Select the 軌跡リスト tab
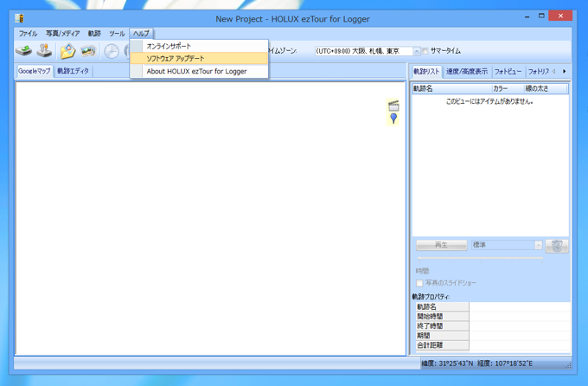The height and width of the screenshot is (386, 588). [x=426, y=71]
